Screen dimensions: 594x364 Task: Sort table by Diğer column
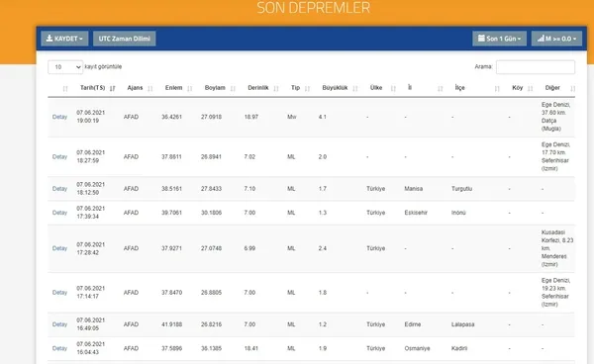coord(552,88)
